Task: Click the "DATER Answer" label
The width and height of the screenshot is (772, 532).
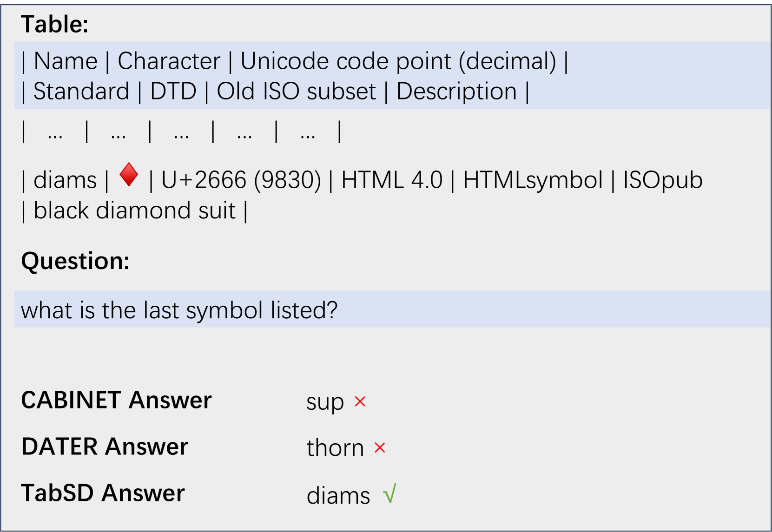Action: 105,447
